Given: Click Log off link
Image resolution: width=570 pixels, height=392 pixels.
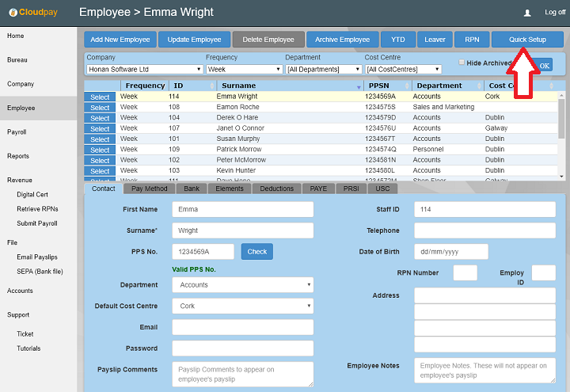Looking at the screenshot, I should [x=555, y=13].
